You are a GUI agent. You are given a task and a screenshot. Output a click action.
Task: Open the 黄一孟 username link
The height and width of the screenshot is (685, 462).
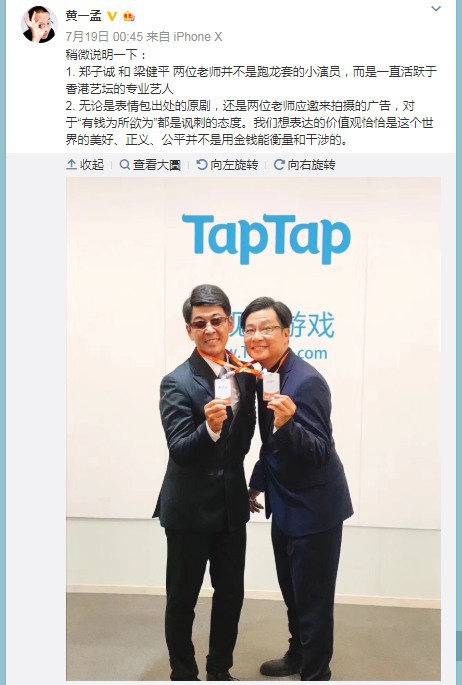pos(83,16)
